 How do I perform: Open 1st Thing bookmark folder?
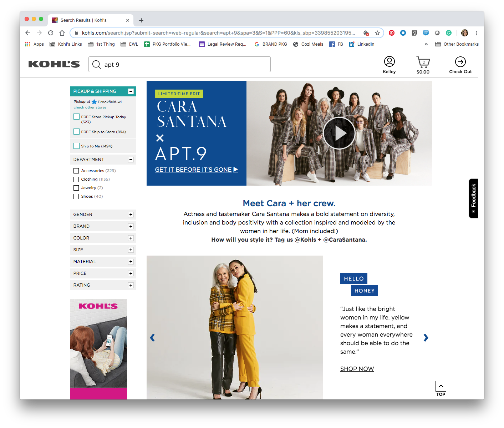coord(101,44)
